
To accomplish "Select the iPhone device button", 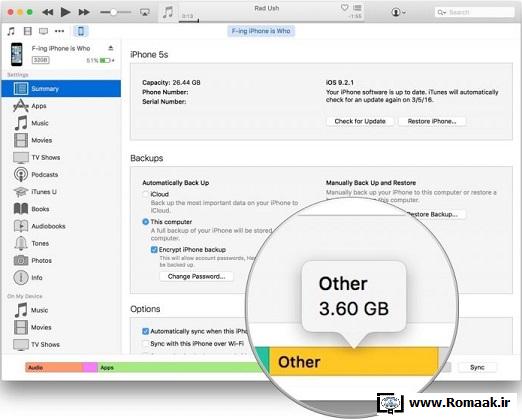I will (x=81, y=31).
